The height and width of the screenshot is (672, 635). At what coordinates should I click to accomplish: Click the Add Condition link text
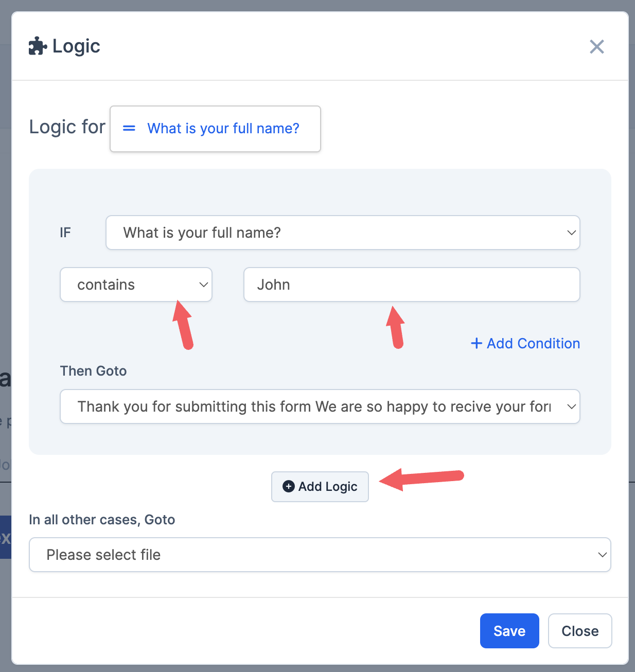click(533, 343)
